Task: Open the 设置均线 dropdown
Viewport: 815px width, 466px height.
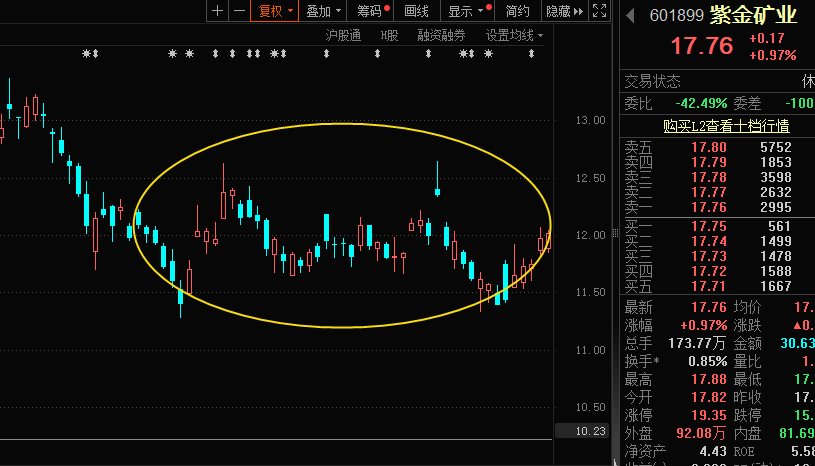Action: click(x=514, y=35)
